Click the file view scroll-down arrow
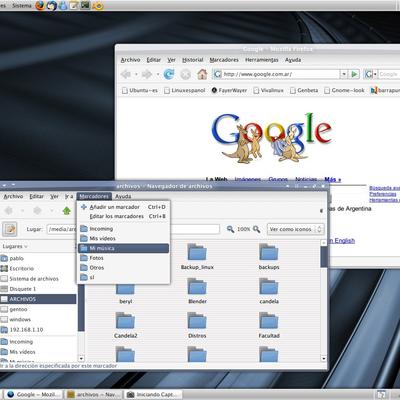This screenshot has height=400, width=400. click(323, 359)
